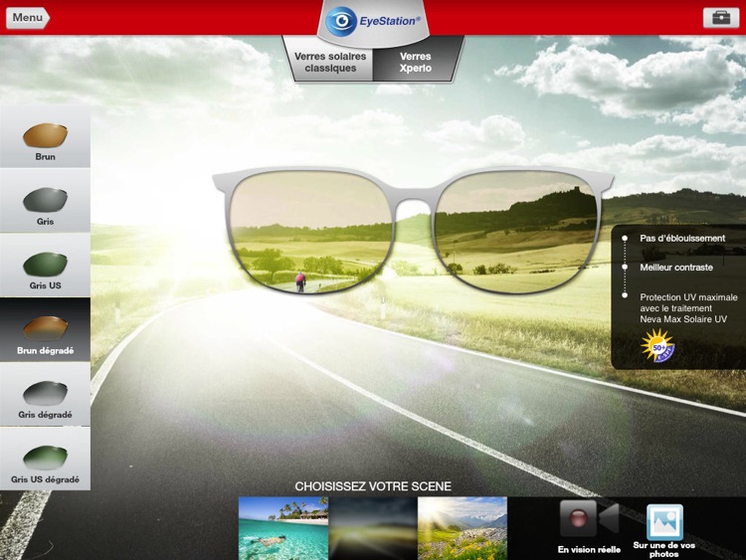
Task: Tap the Protection UV maximale text
Action: [688, 307]
